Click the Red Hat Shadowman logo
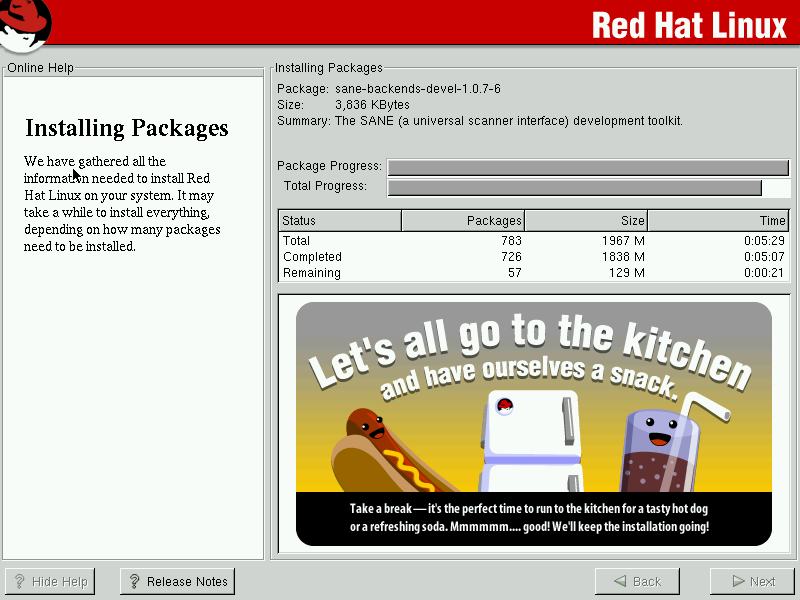800x600 pixels. (24, 26)
